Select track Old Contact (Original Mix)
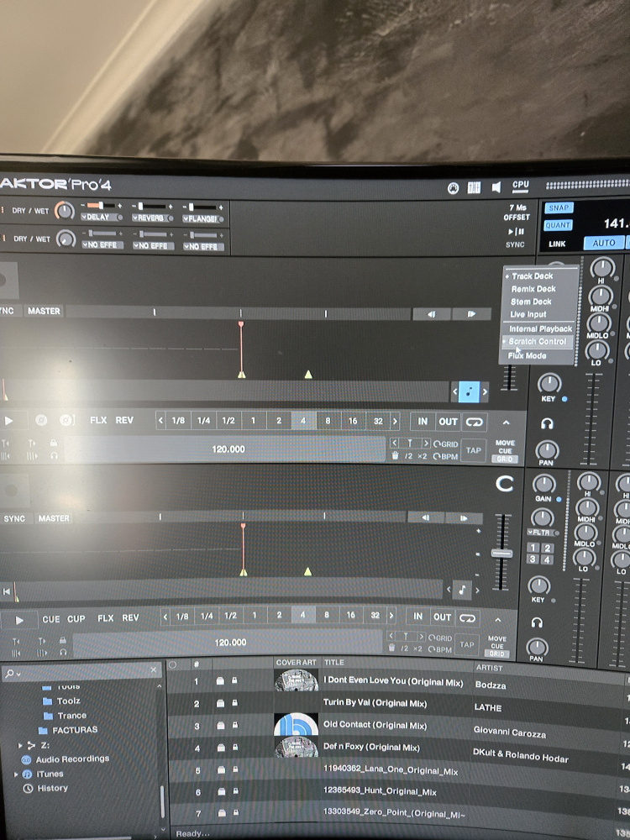Image resolution: width=630 pixels, height=840 pixels. pos(375,725)
